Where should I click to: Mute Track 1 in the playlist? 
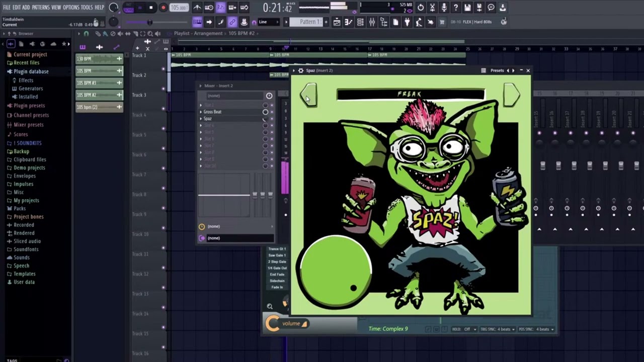[x=163, y=68]
